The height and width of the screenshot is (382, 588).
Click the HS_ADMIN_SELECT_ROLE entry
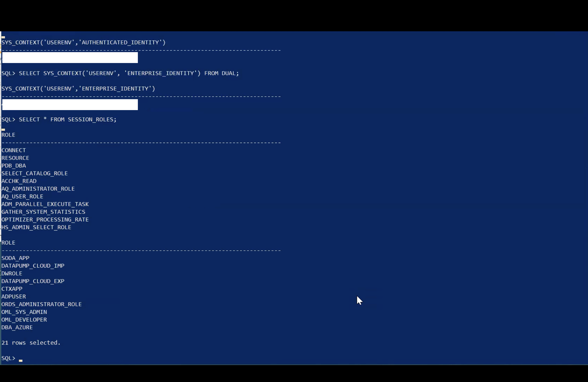36,227
